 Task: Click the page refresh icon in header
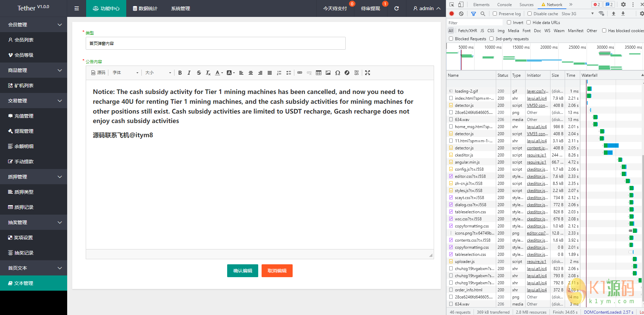point(397,8)
